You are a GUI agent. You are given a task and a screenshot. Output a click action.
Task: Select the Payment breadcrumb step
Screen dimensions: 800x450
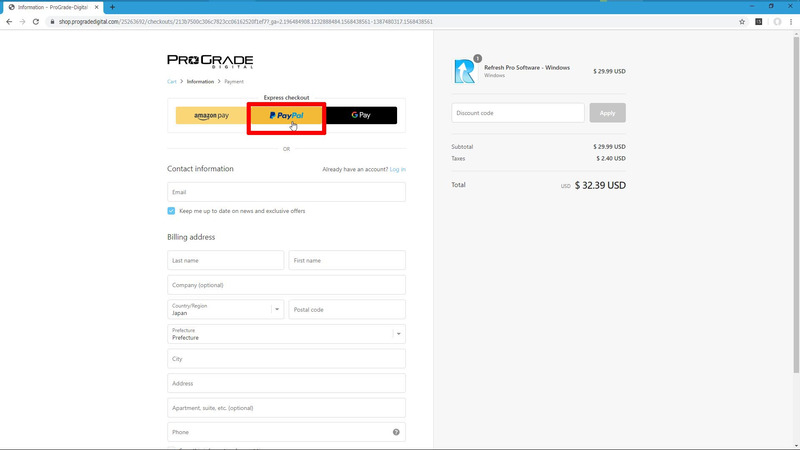click(234, 82)
